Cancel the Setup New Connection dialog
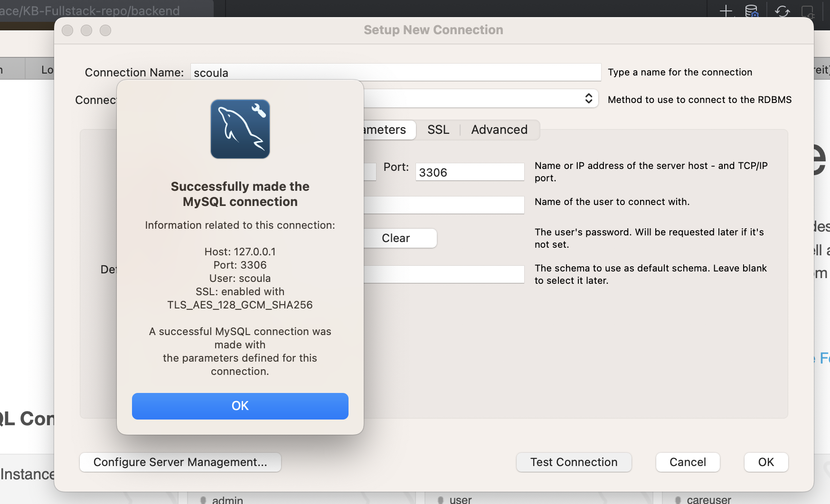Image resolution: width=830 pixels, height=504 pixels. [x=688, y=462]
